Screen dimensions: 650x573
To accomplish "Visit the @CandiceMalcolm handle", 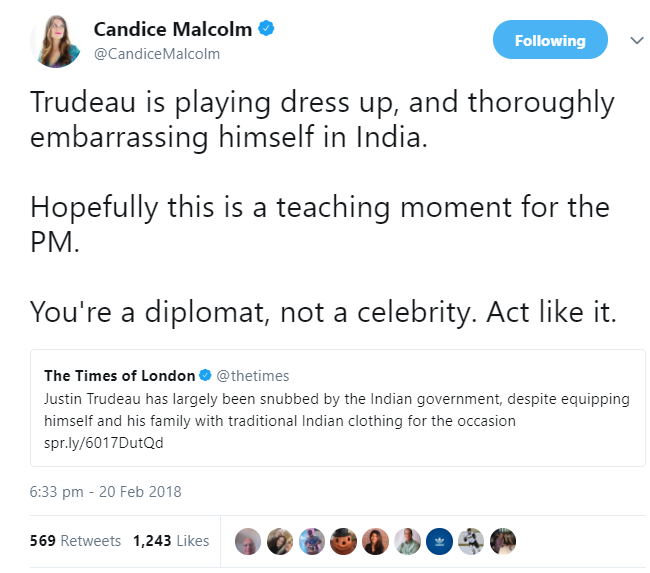I will (x=156, y=54).
